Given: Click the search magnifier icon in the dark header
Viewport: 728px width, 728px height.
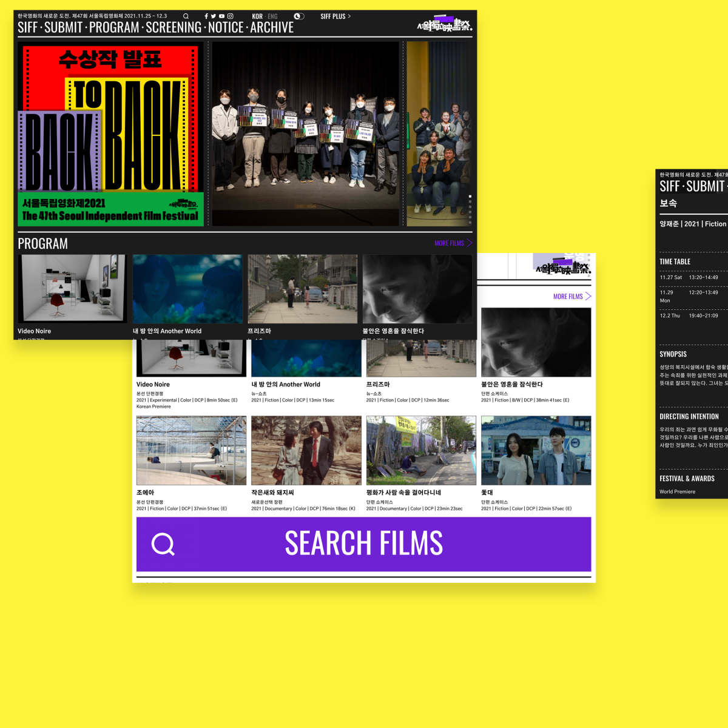Looking at the screenshot, I should [x=186, y=16].
